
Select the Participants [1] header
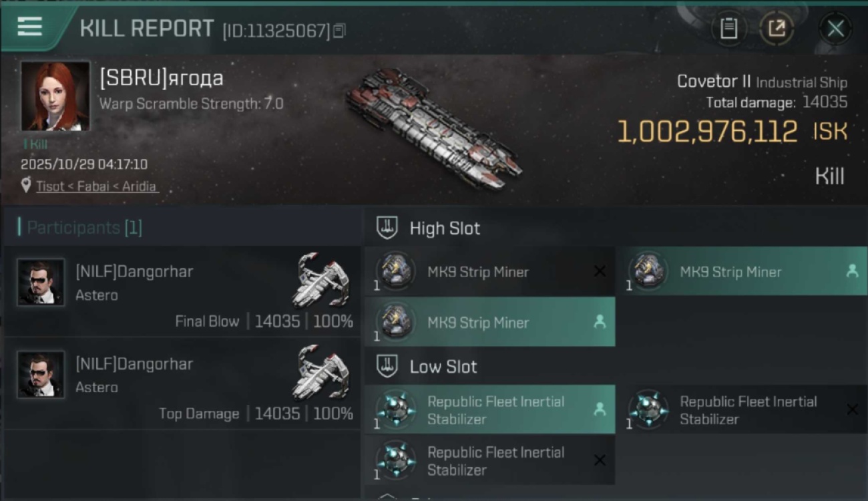(x=84, y=228)
